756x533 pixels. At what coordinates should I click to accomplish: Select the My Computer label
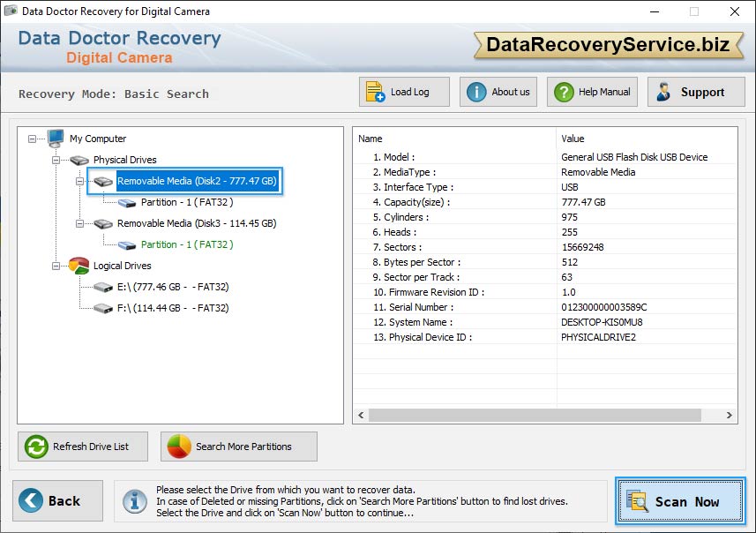98,139
